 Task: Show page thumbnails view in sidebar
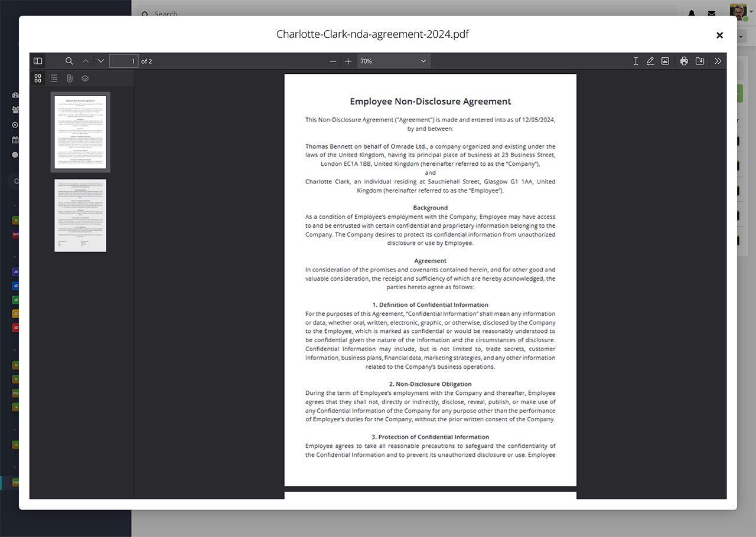[x=38, y=78]
